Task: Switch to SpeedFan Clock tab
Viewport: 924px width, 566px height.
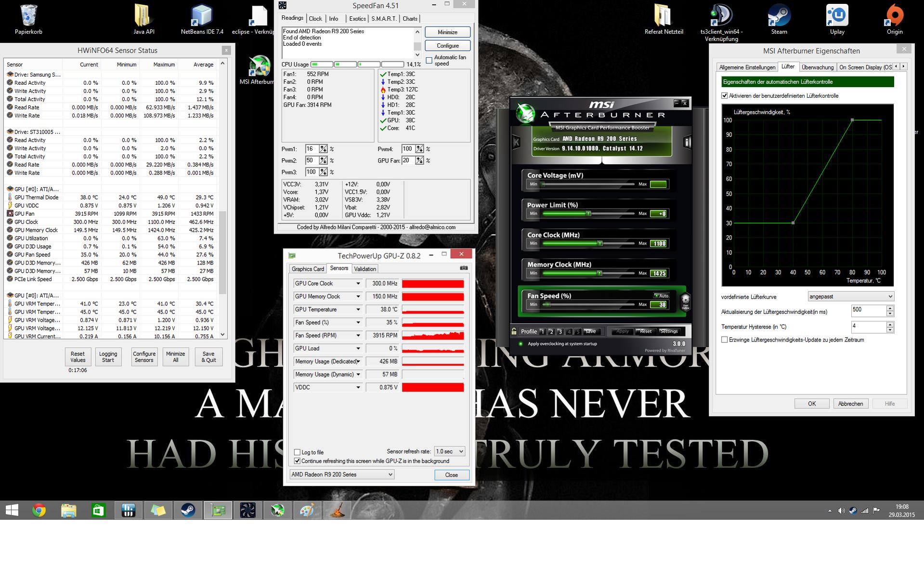Action: (x=315, y=19)
